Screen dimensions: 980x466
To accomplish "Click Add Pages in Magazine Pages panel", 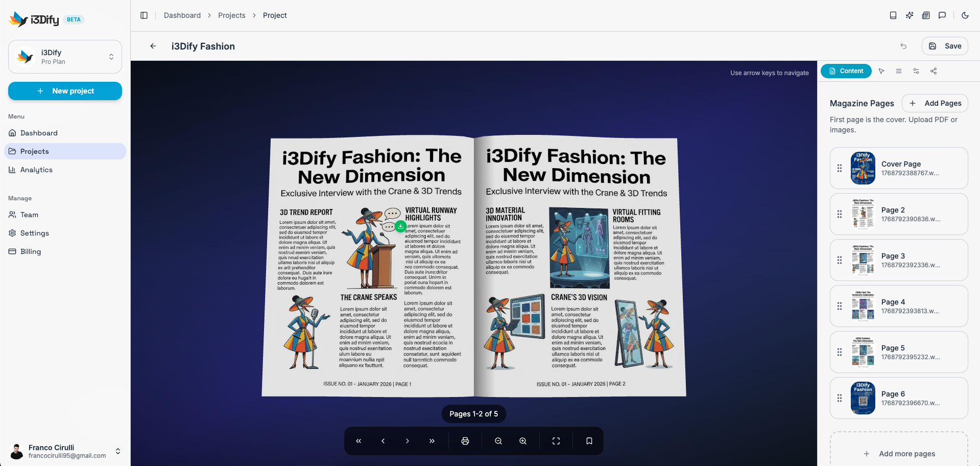I will point(935,103).
